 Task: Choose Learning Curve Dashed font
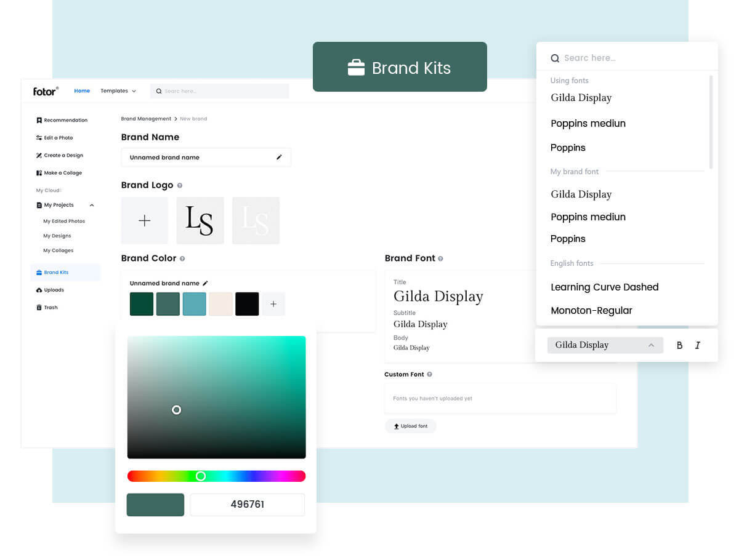[x=605, y=287]
